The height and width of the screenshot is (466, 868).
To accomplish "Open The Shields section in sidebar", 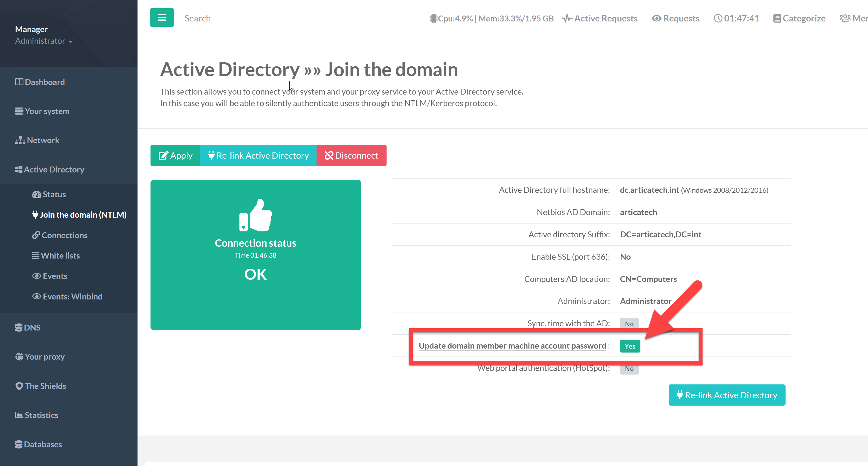I will coord(45,386).
